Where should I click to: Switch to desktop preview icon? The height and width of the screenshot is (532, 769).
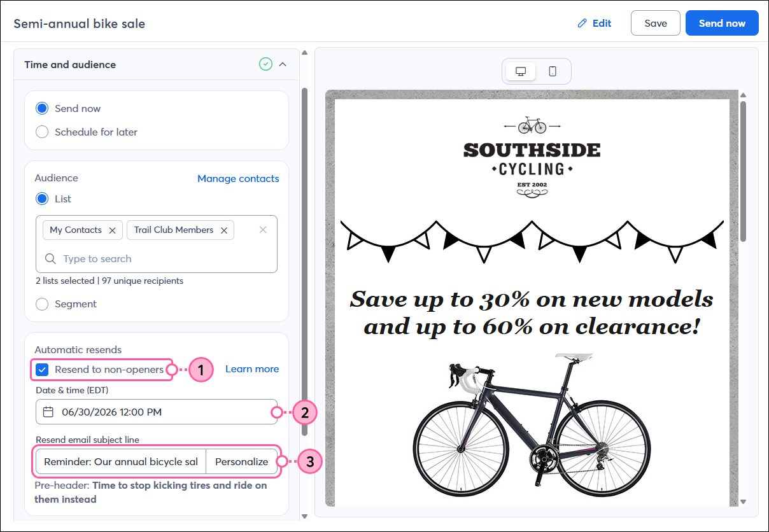point(521,71)
